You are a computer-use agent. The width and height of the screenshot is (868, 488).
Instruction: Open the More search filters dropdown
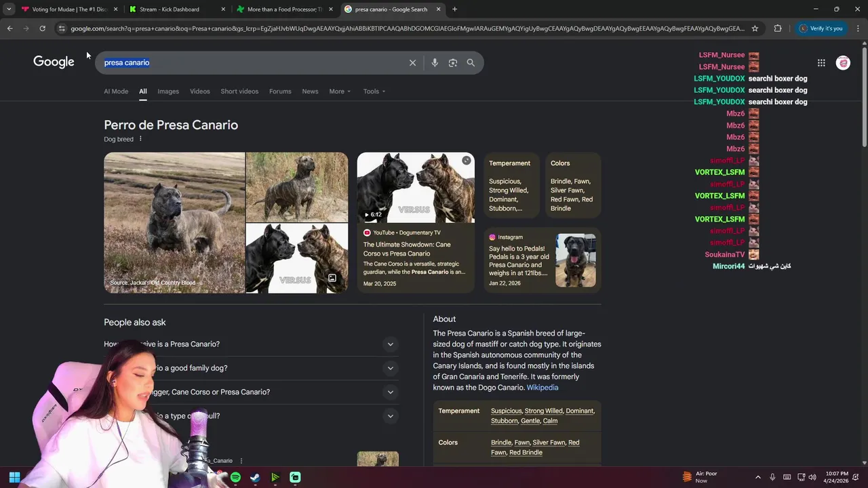(340, 91)
